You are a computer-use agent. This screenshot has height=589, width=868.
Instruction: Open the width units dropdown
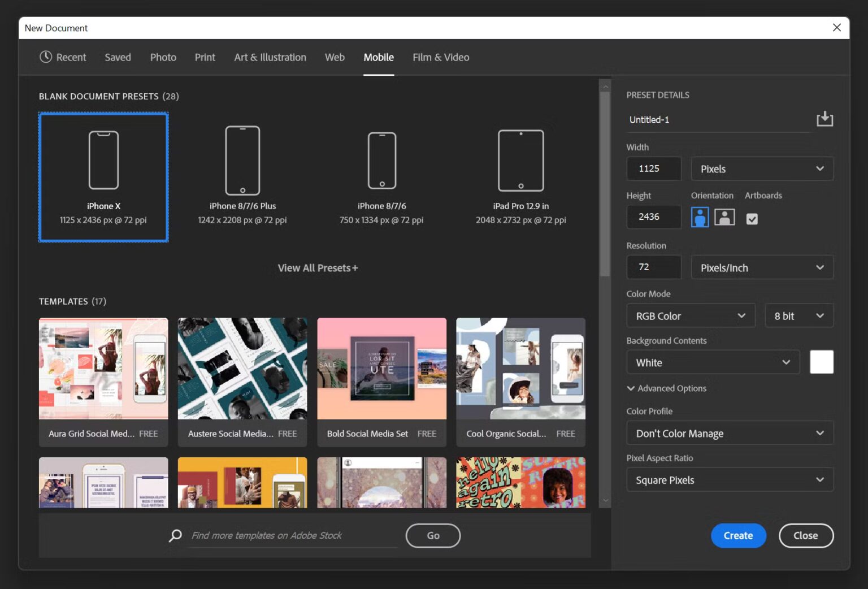[762, 168]
